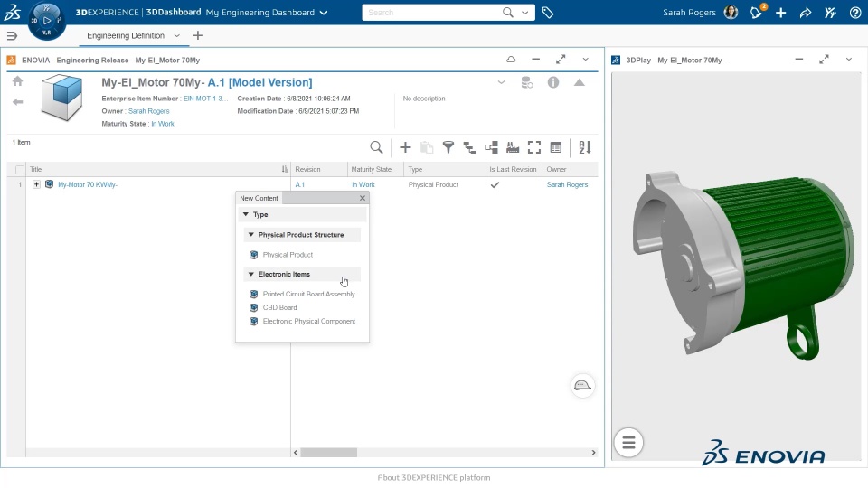Screen dimensions: 868x488
Task: Click the 3DS logo in top bar
Action: point(12,12)
